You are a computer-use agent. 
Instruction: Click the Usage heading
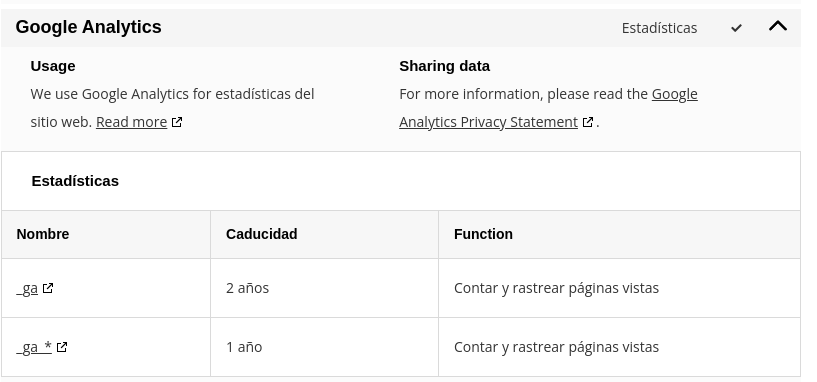pos(53,66)
